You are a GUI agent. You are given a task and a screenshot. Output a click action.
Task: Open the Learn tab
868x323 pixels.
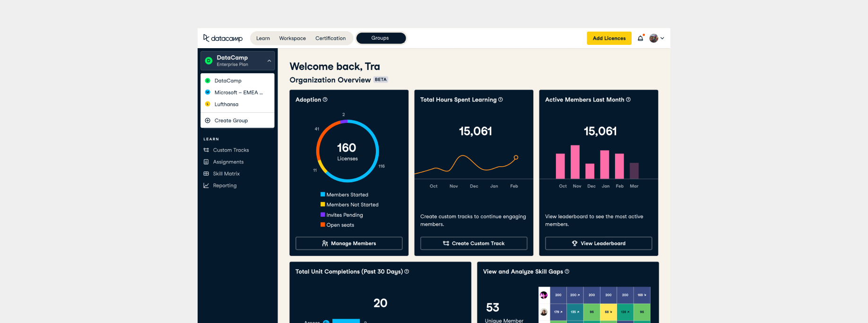(263, 38)
